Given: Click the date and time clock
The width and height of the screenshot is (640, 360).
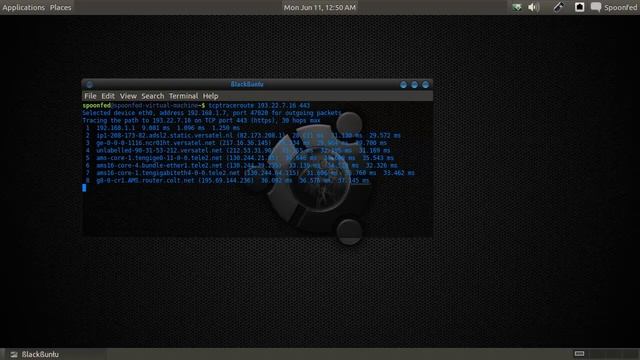Looking at the screenshot, I should pos(320,7).
